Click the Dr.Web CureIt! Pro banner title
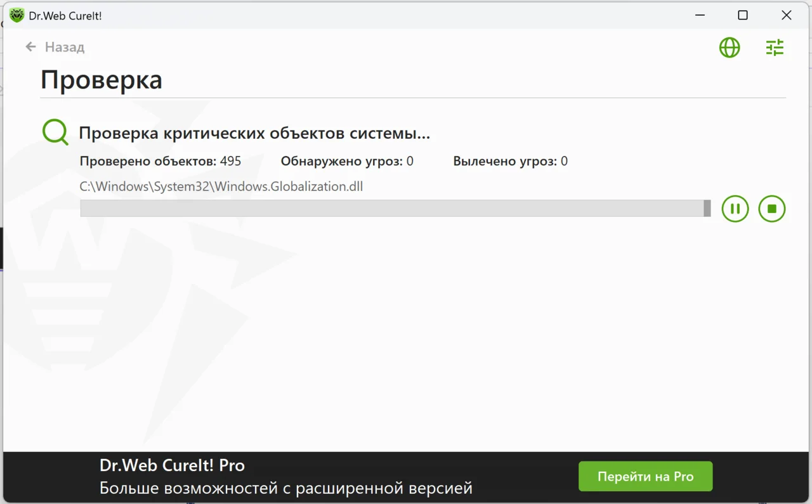Screen dimensions: 812x504 (172, 465)
